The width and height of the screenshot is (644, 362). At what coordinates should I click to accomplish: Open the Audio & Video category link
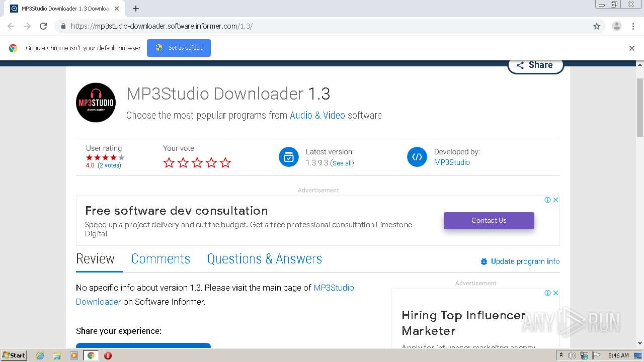click(x=317, y=115)
